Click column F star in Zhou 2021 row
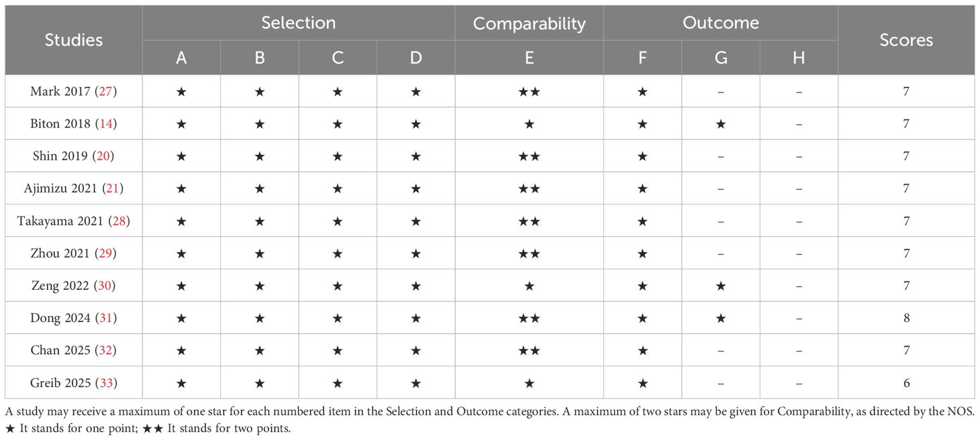980x440 pixels. (x=642, y=254)
